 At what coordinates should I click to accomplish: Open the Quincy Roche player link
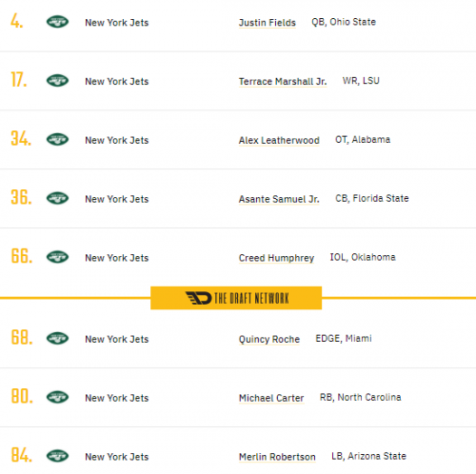point(269,339)
